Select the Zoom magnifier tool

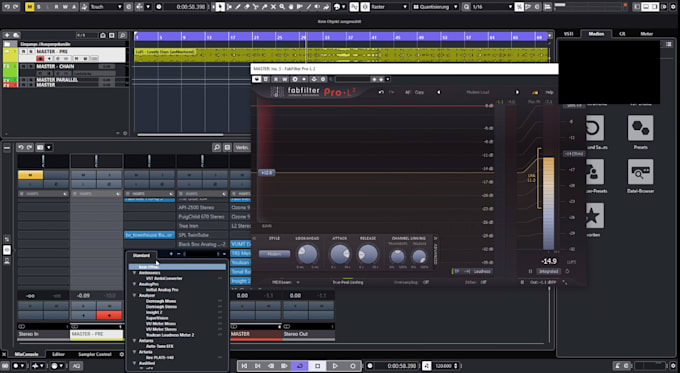point(282,7)
